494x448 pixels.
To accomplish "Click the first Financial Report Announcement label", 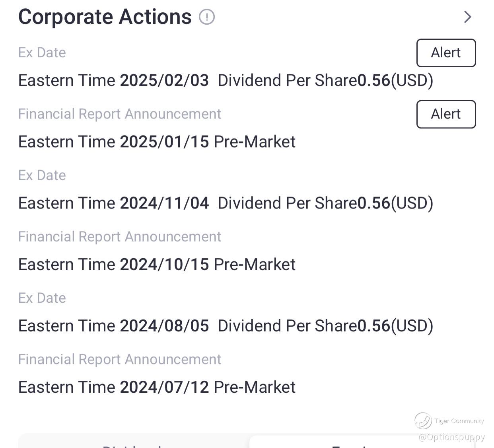I will (119, 114).
